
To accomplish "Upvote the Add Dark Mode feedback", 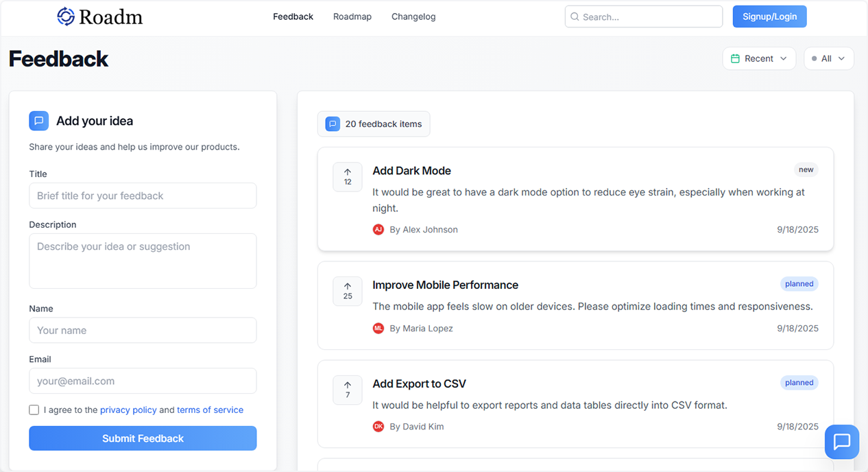I will [348, 176].
